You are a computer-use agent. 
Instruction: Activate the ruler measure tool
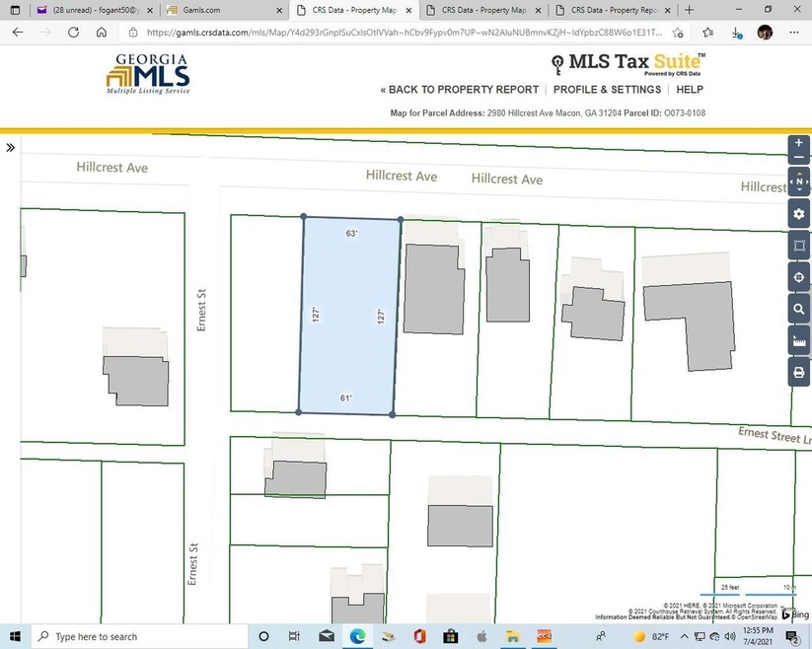point(799,341)
